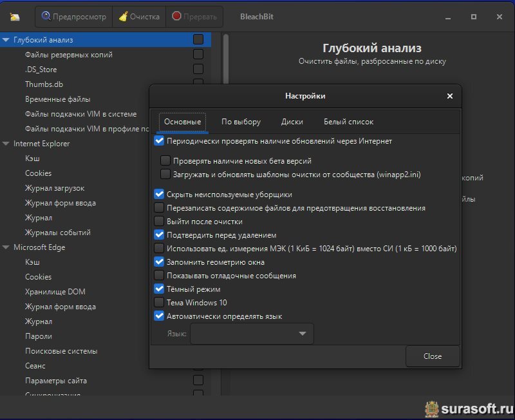Maximize the BleachBit window
This screenshot has height=420, width=515.
click(474, 17)
